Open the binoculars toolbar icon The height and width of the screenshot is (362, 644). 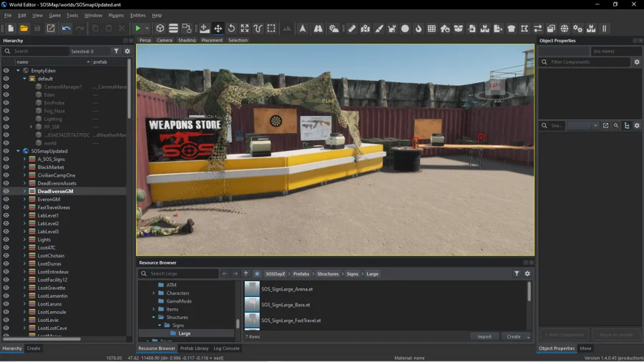318,29
